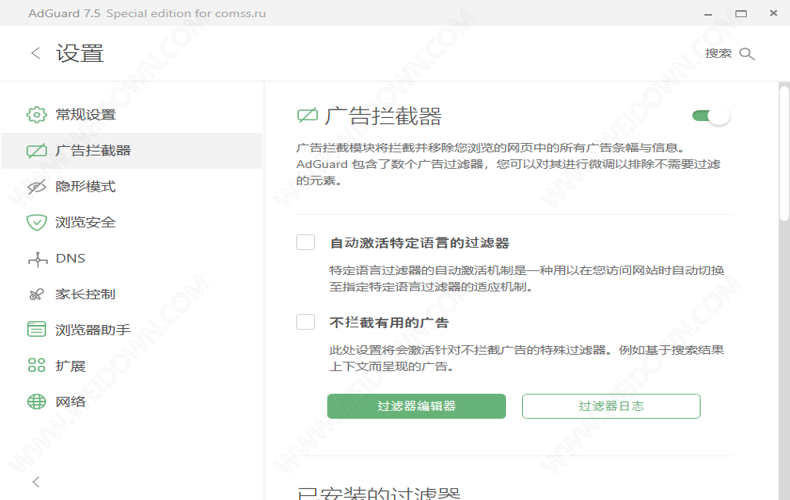Click the 常规设置 gear icon
Viewport: 790px width, 500px height.
coord(36,115)
